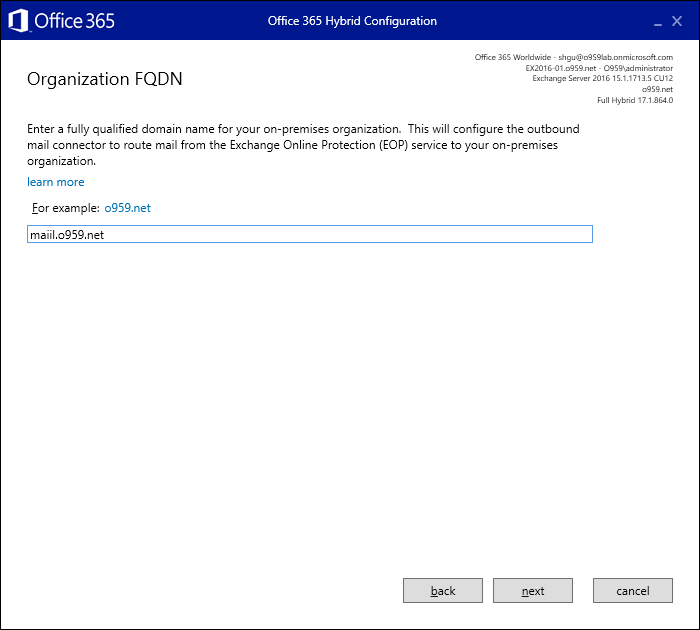
Task: Click the description paragraph about EOP service
Action: (x=303, y=145)
